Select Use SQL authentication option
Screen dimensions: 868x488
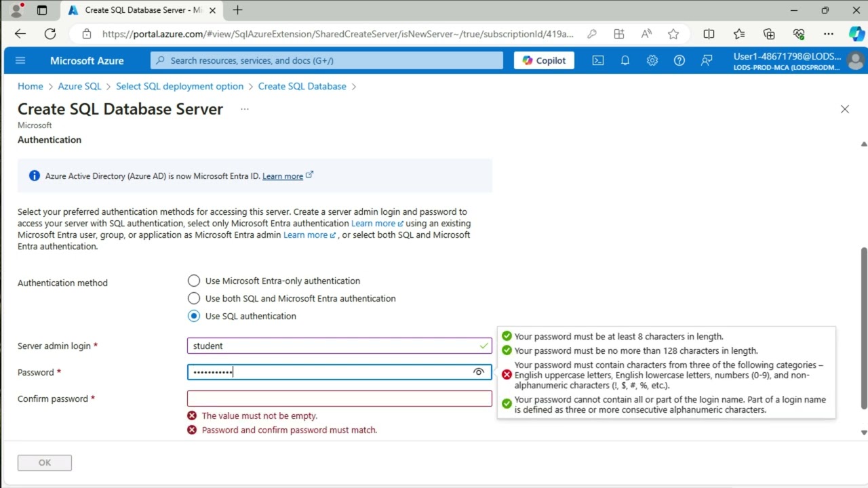click(242, 316)
